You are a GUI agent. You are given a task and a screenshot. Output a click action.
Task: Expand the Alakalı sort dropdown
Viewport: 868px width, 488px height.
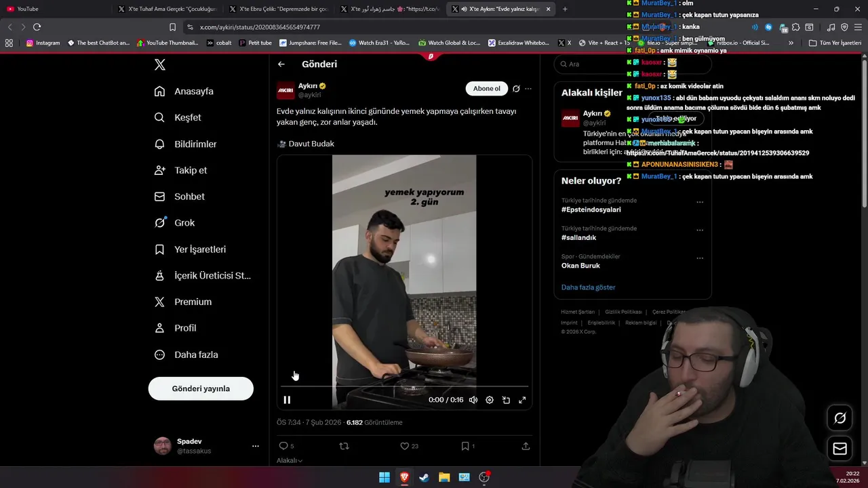pos(290,461)
